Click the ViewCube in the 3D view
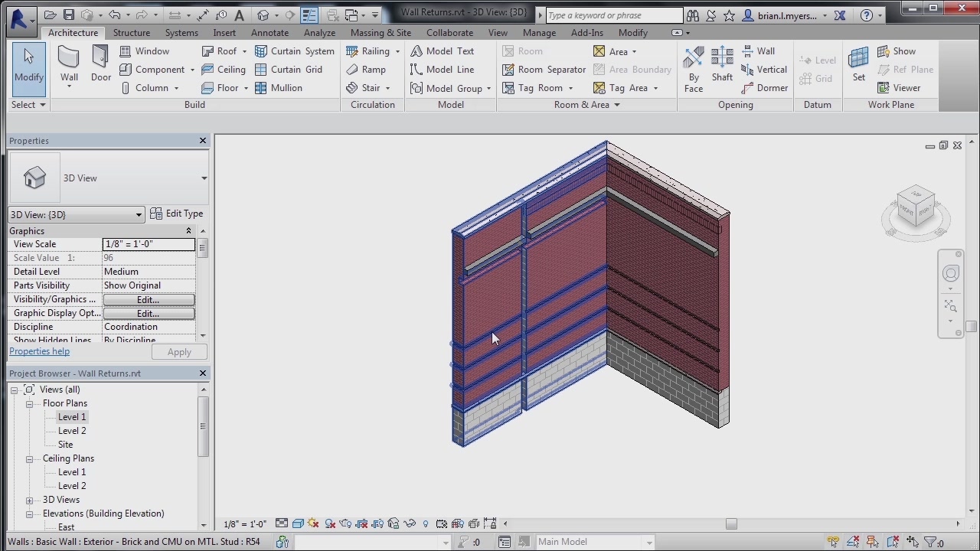Screen dimensions: 980x551 pyautogui.click(x=916, y=207)
